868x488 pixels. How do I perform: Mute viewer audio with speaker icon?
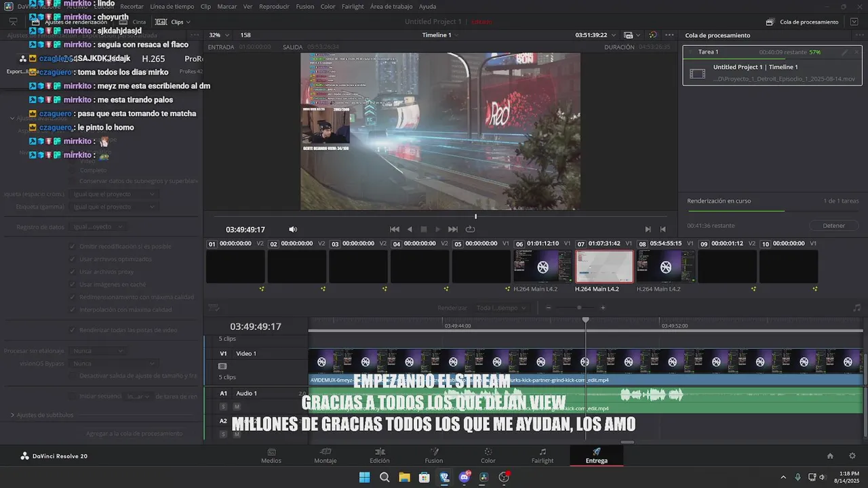tap(293, 230)
